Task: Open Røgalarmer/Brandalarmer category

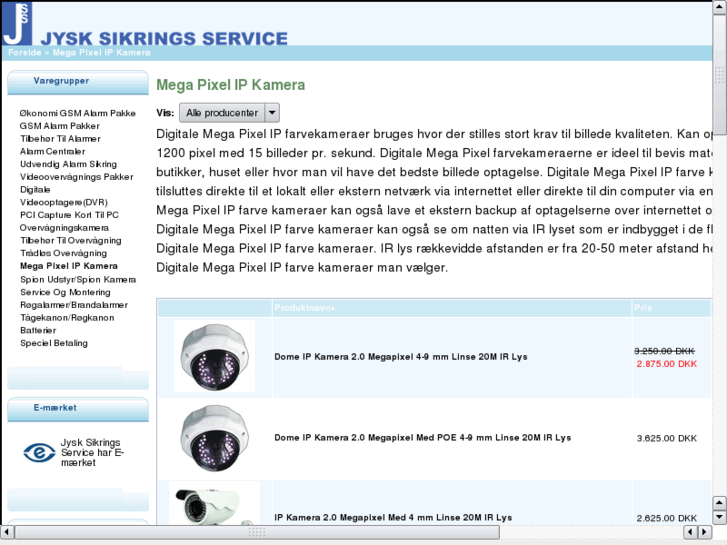Action: 74,305
